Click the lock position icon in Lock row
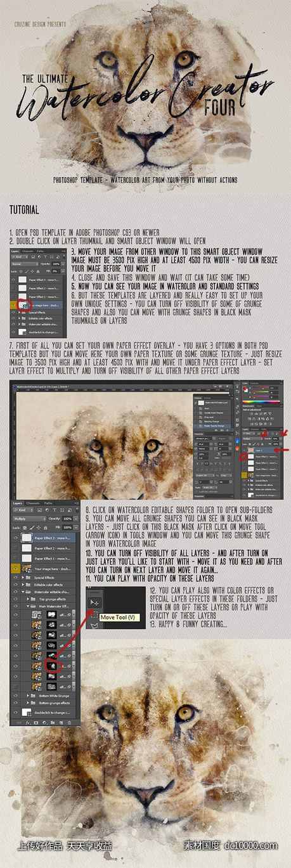This screenshot has height=868, width=291. tap(38, 528)
